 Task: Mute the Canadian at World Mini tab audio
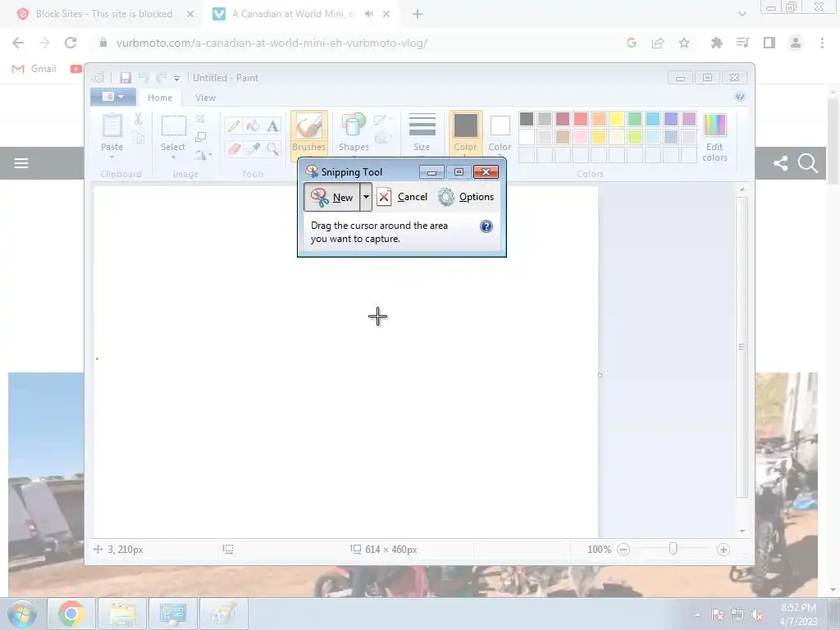pos(368,14)
